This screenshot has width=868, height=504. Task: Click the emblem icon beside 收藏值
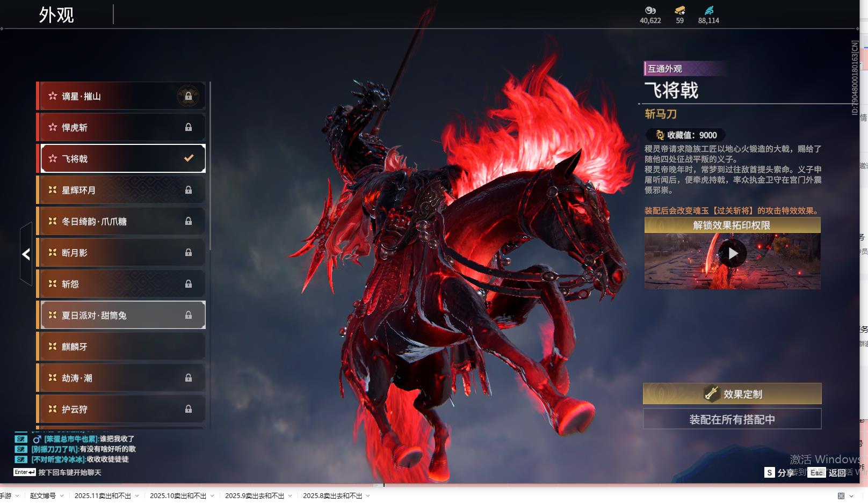(660, 135)
